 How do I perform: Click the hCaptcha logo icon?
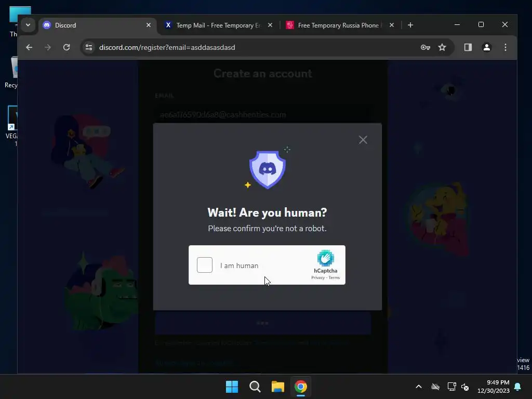click(325, 258)
